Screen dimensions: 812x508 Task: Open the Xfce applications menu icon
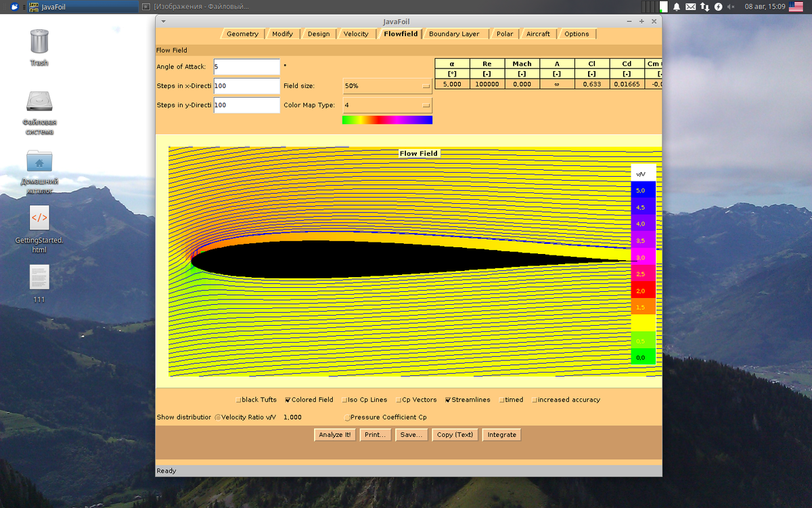click(x=14, y=7)
